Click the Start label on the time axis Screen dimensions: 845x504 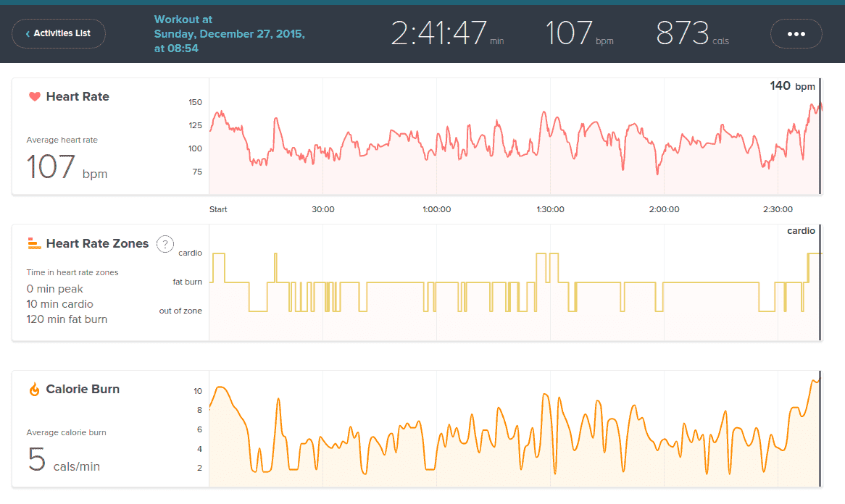point(218,209)
